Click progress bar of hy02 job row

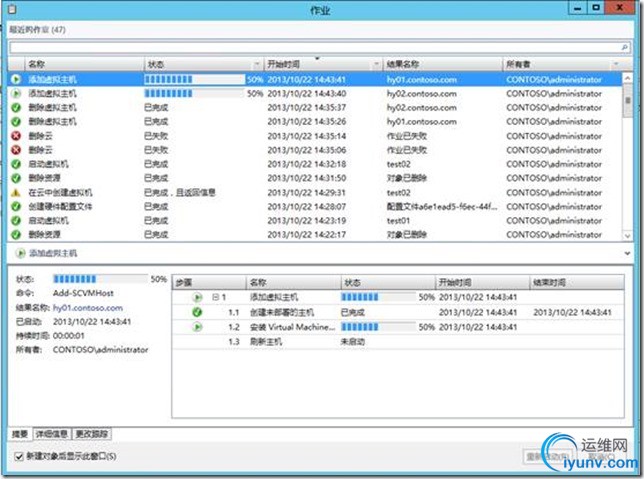tap(194, 94)
